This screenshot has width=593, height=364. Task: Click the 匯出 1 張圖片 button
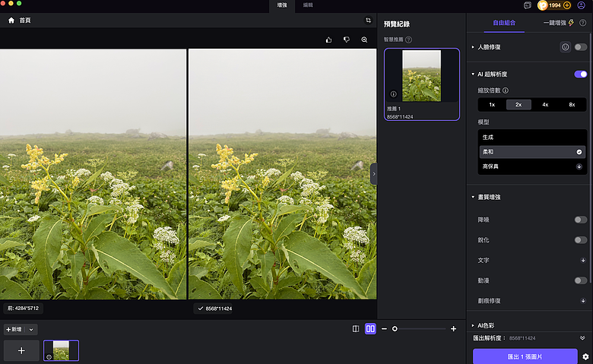tap(525, 357)
